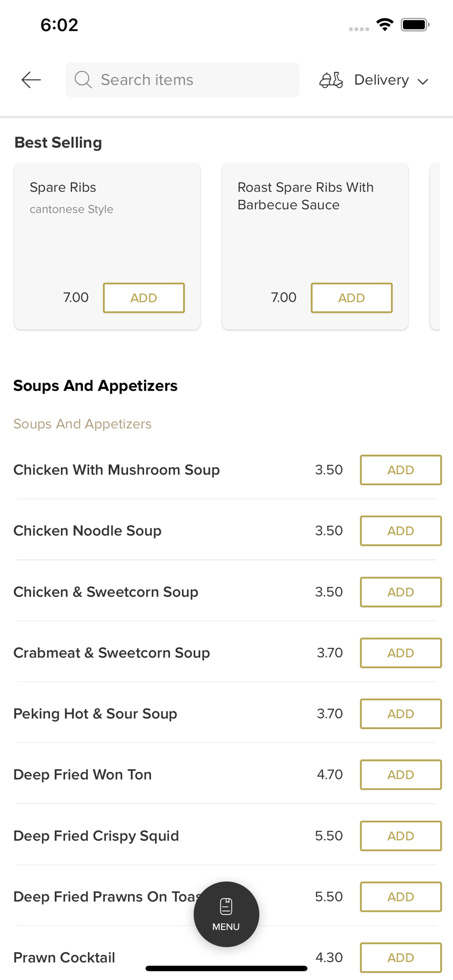
Task: Add Peking Hot & Sour Soup
Action: click(x=401, y=714)
